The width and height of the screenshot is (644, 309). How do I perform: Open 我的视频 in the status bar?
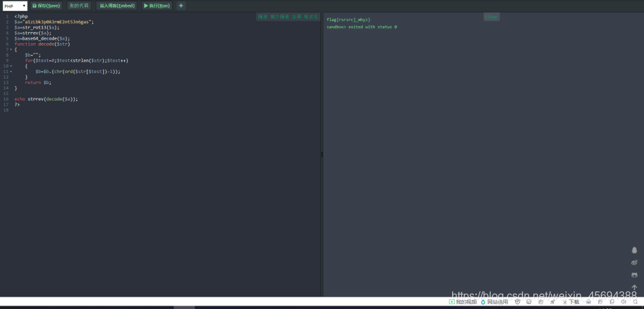(463, 302)
